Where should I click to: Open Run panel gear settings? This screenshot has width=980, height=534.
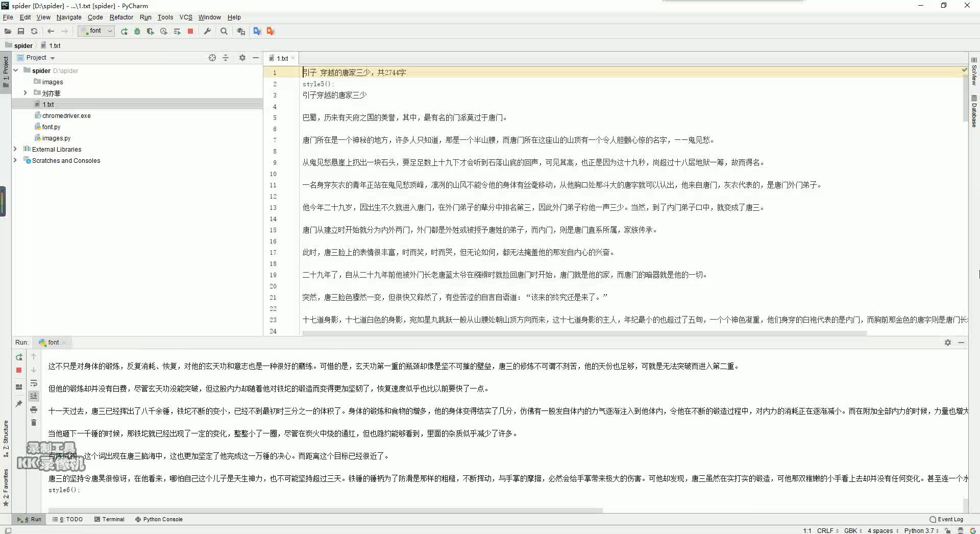[948, 343]
